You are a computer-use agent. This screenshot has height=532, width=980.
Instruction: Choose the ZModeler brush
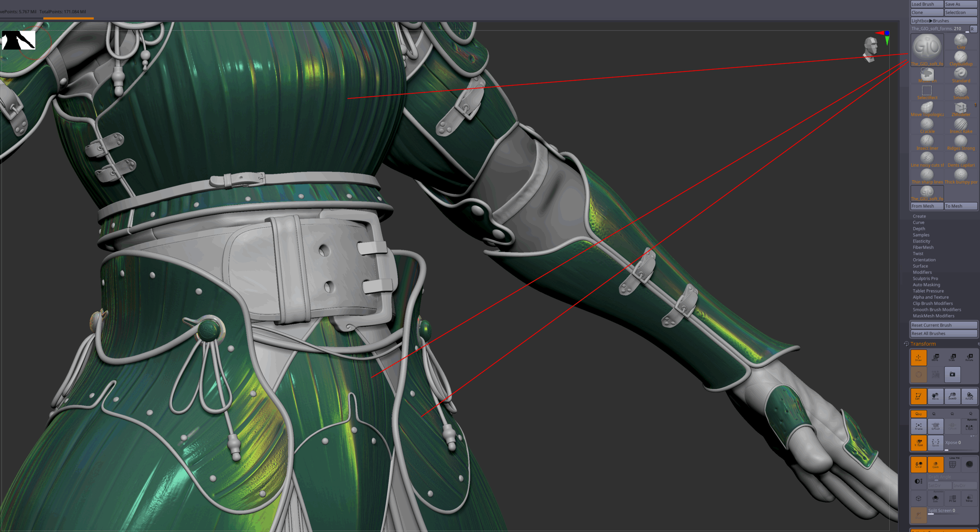click(x=960, y=109)
